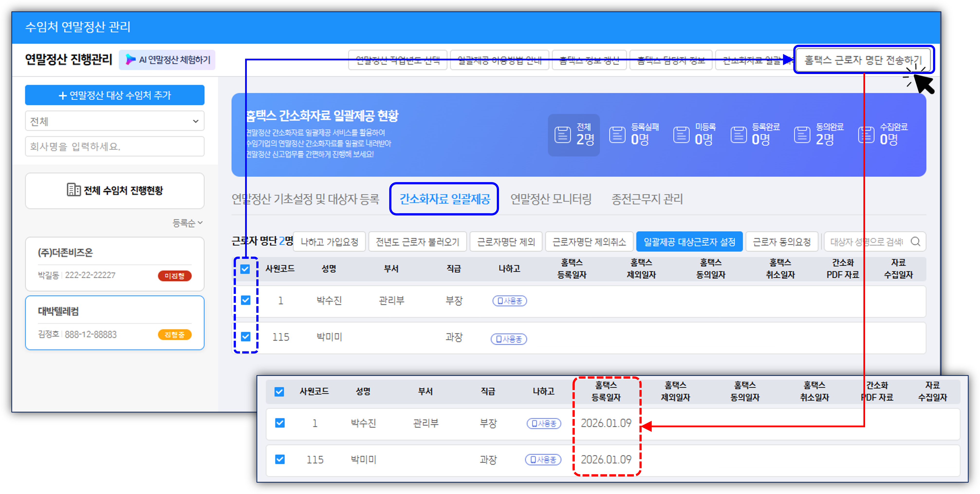Click 박미미's 사용중 badge in upper table

click(x=509, y=339)
